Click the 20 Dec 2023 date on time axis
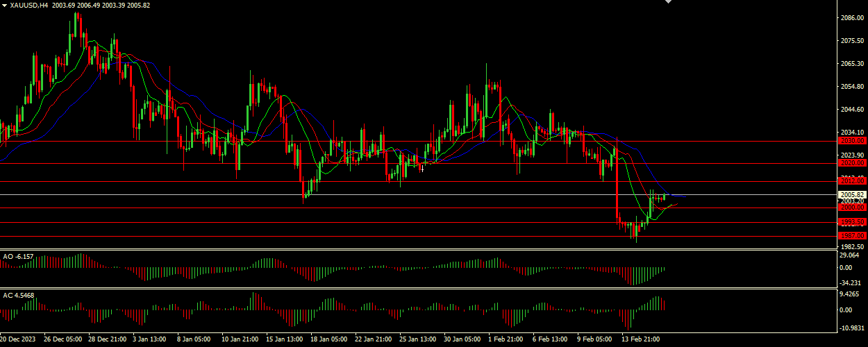Screen dimensions: 868x347 tap(19, 340)
